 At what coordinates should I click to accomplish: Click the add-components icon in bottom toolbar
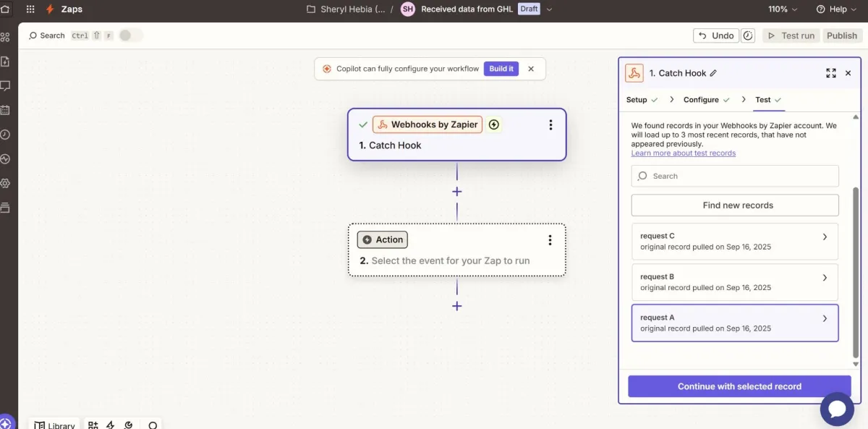[93, 425]
